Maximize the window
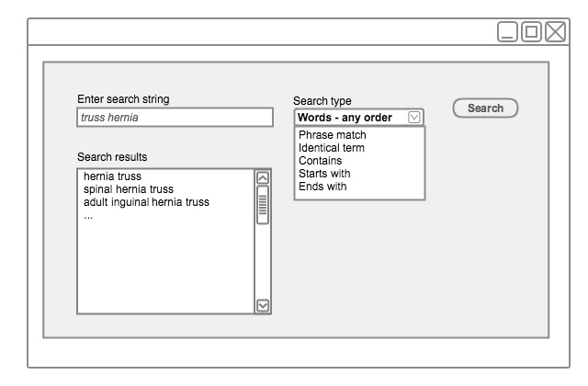 (532, 32)
